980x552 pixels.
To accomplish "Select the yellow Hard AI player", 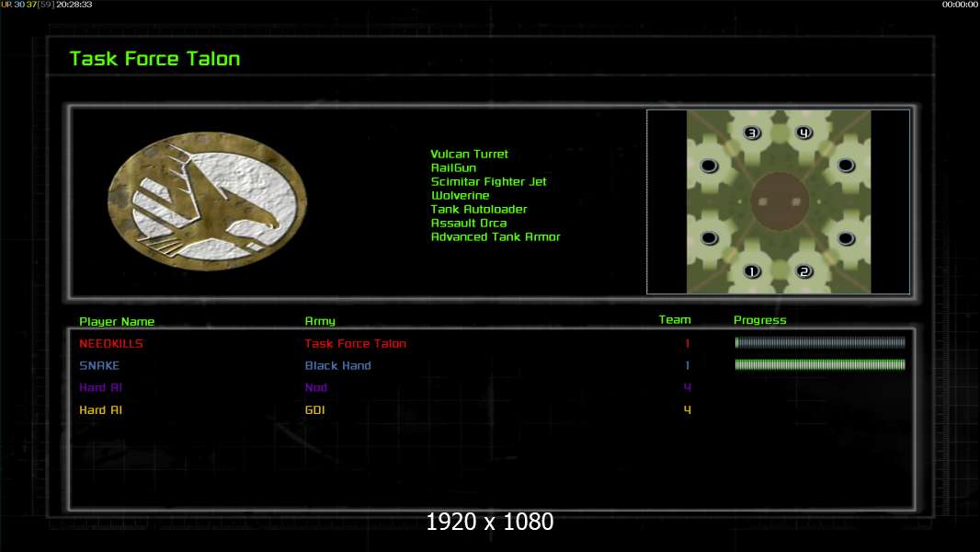I will click(x=100, y=409).
